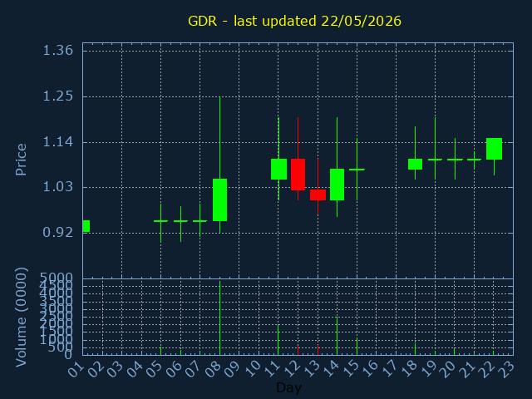Image resolution: width=532 pixels, height=399 pixels.
Task: Select the doji candlestick on day 05
Action: 160,221
